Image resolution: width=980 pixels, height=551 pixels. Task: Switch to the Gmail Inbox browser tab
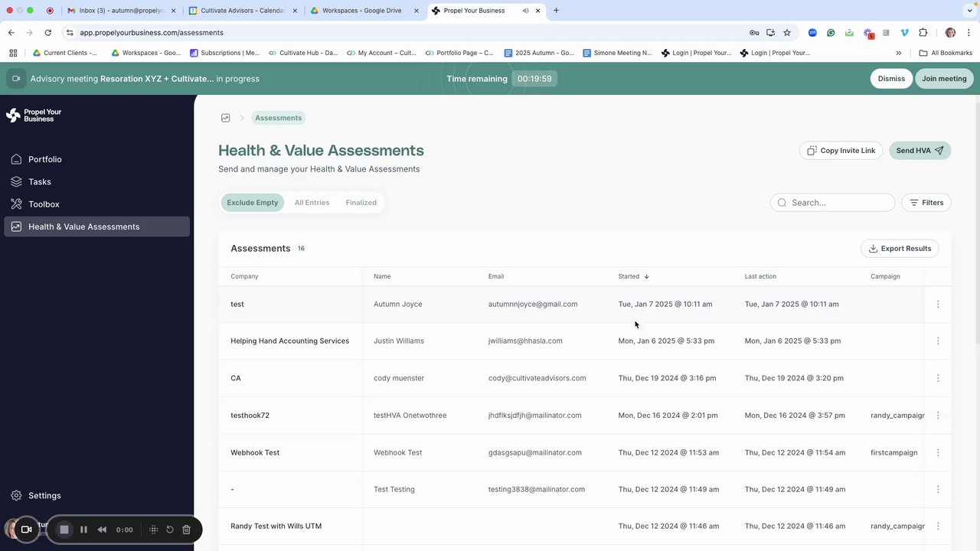click(120, 11)
